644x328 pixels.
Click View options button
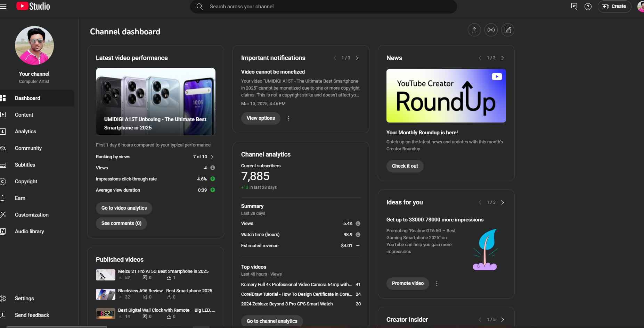click(261, 118)
